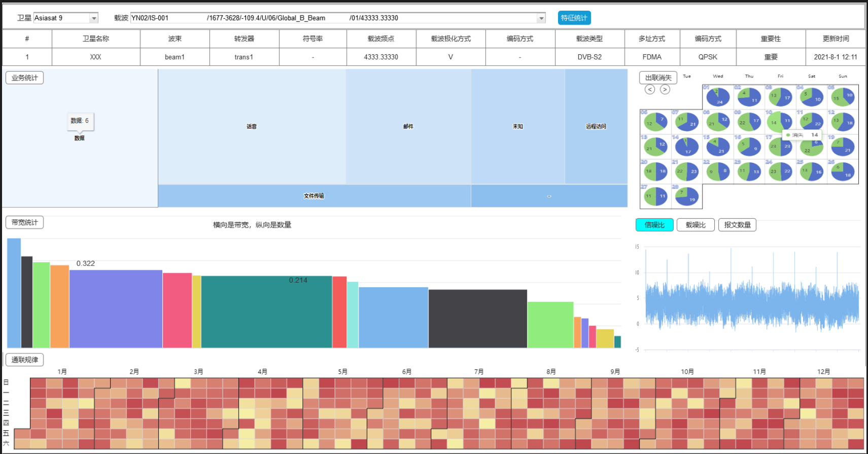
Task: Click the 卫星名称 column header
Action: pos(96,39)
